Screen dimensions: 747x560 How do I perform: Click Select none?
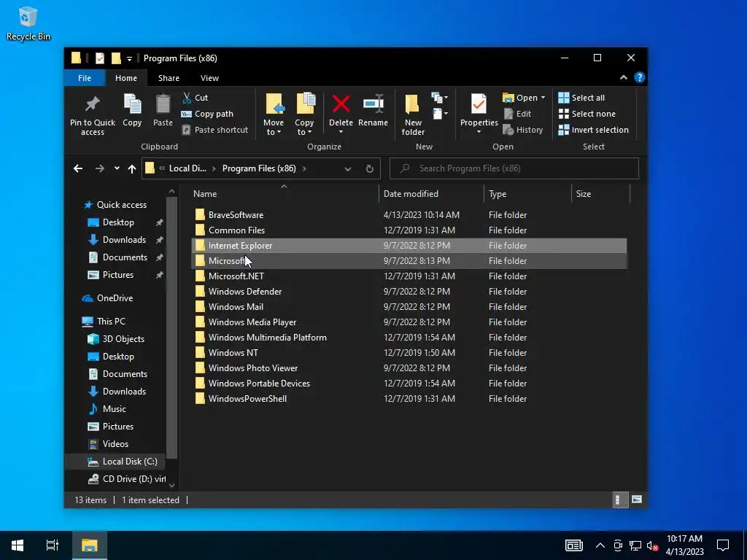[x=587, y=114]
